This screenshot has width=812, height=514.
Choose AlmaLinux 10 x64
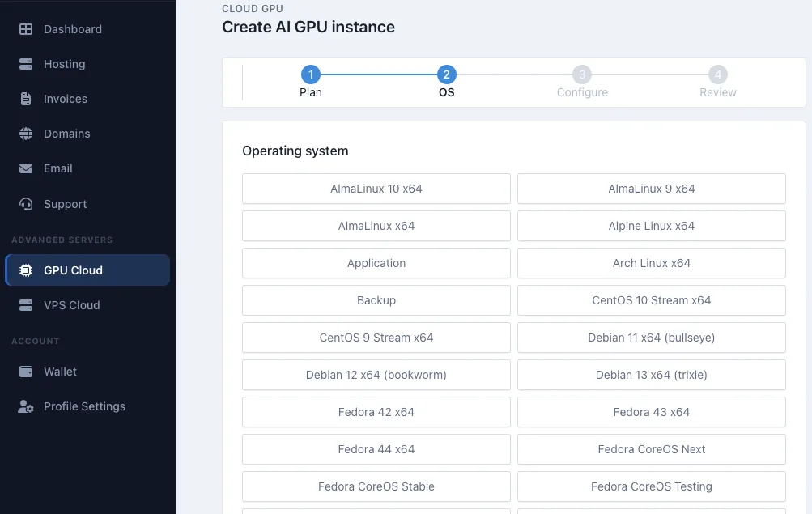(x=376, y=189)
